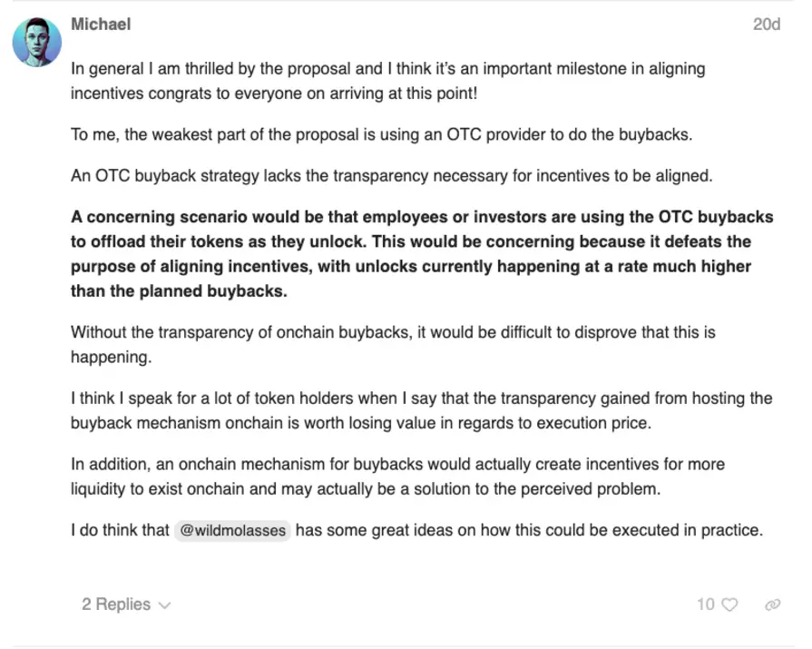Expand the 2 Replies section

126,605
